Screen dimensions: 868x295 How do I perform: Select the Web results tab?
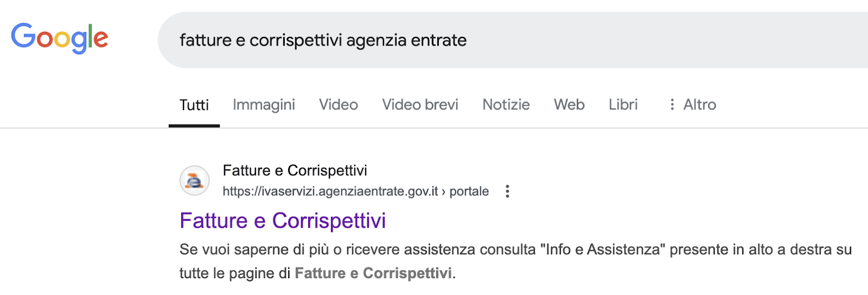569,105
